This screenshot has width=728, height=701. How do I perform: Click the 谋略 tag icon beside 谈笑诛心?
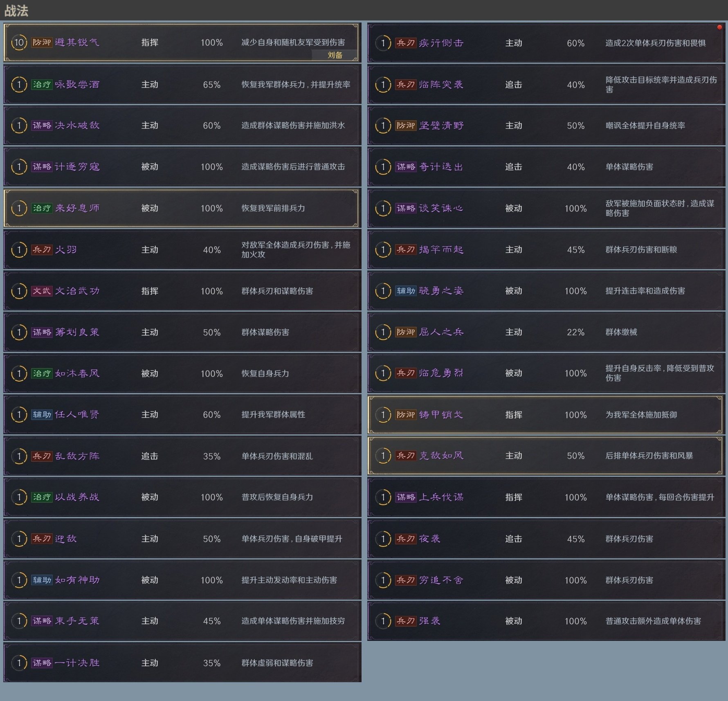point(406,209)
